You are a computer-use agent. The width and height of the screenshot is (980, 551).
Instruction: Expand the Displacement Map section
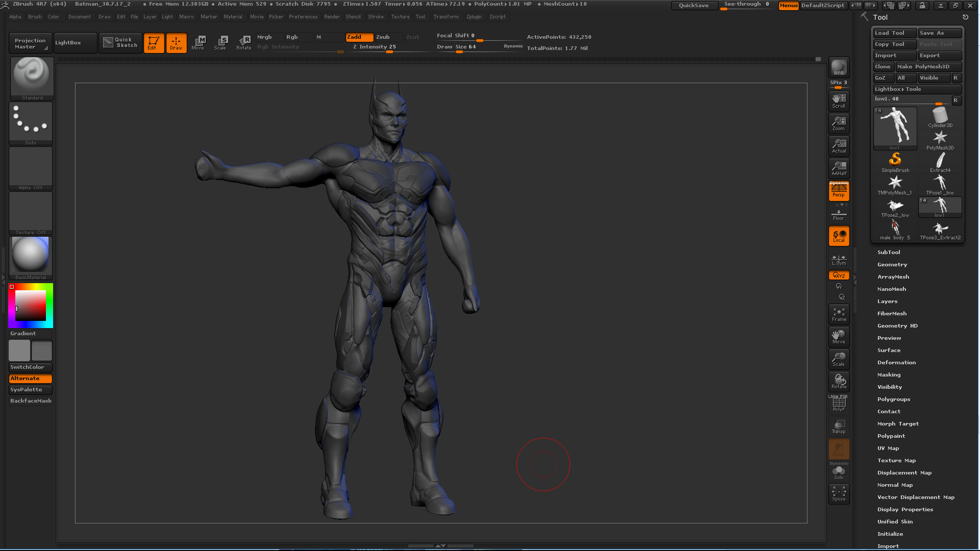[x=904, y=472]
